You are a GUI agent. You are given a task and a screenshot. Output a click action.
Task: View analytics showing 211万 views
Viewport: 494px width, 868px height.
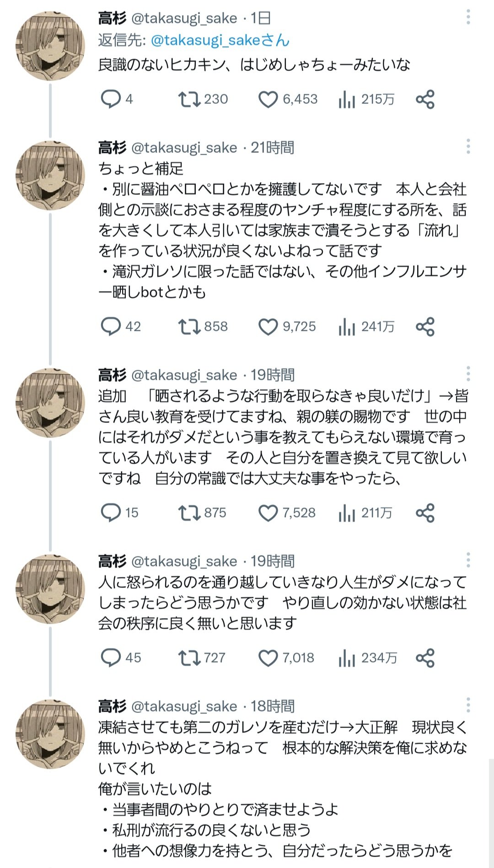pyautogui.click(x=347, y=513)
